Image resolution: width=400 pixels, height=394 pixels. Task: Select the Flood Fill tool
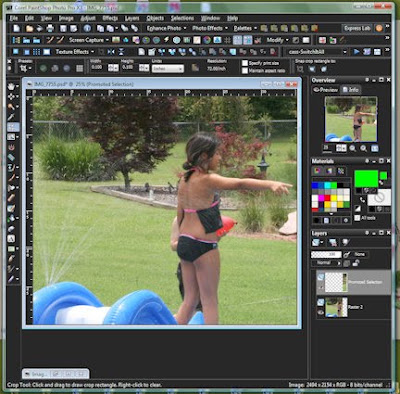point(11,219)
